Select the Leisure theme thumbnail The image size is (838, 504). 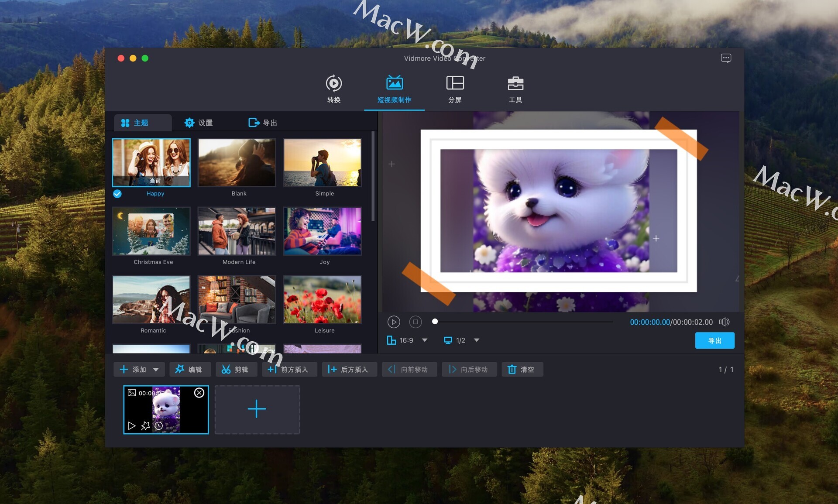[x=322, y=299]
